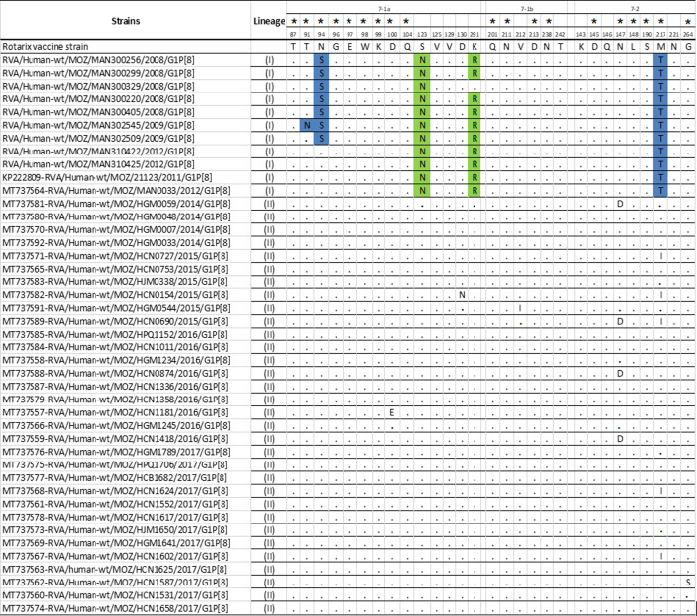Image resolution: width=697 pixels, height=616 pixels.
Task: Click the Strains column header
Action: 125,21
